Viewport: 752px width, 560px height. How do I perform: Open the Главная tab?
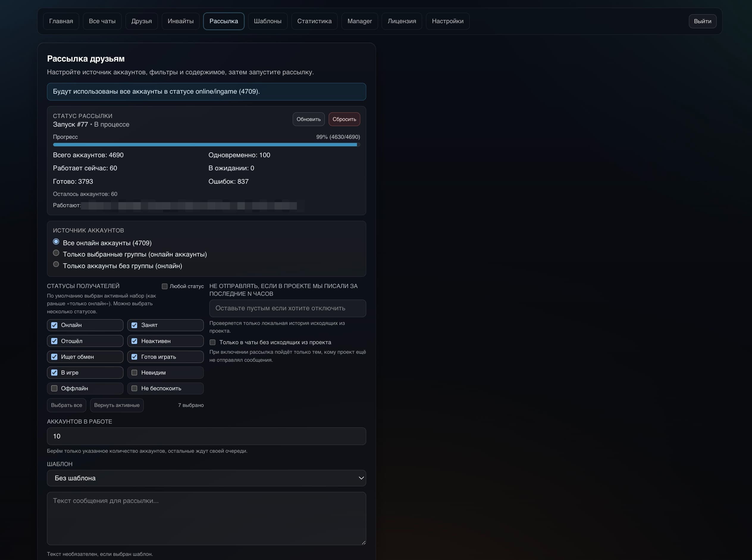(x=61, y=21)
